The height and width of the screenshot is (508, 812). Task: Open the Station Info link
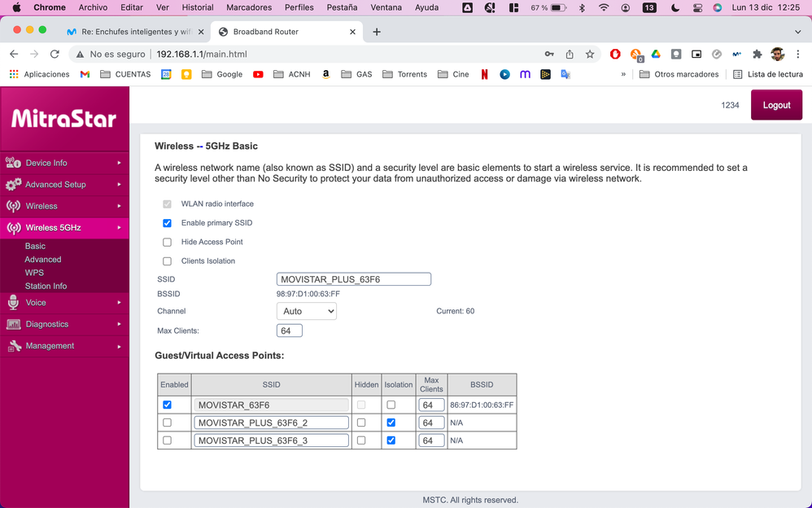[46, 287]
